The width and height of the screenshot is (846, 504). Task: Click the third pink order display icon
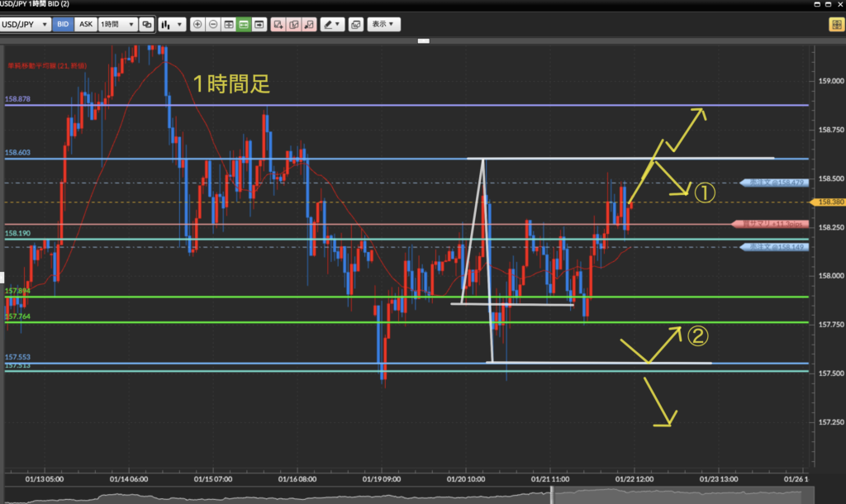tap(308, 25)
